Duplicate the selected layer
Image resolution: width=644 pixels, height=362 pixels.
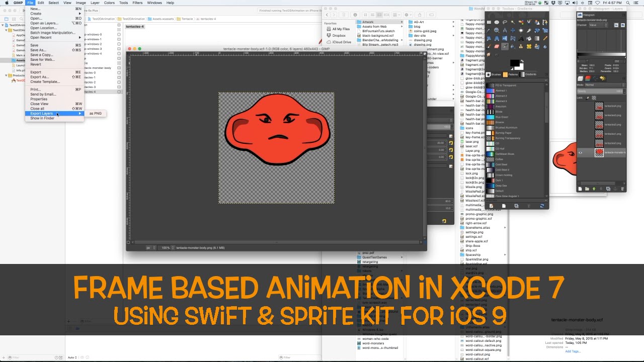pyautogui.click(x=608, y=189)
